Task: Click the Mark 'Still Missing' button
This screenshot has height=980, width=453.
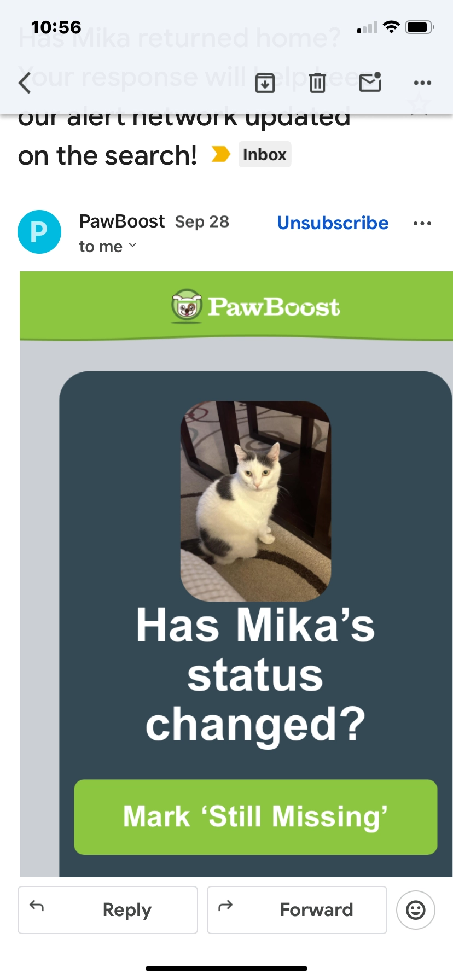Action: (255, 817)
